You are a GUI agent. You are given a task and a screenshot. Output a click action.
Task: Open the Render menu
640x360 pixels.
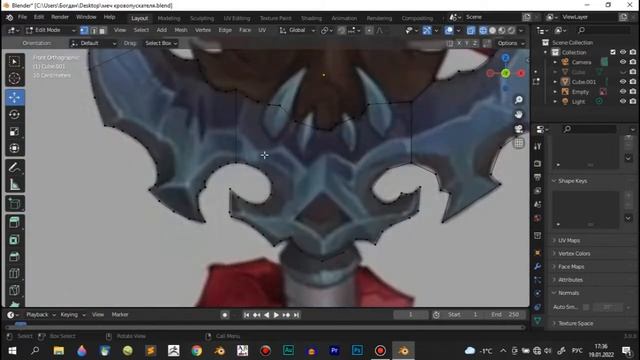(x=60, y=17)
